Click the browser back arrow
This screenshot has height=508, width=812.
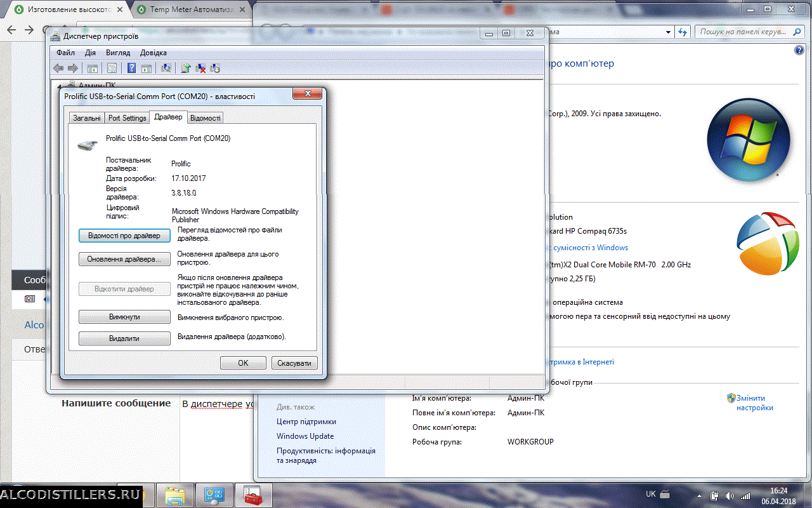pos(11,30)
